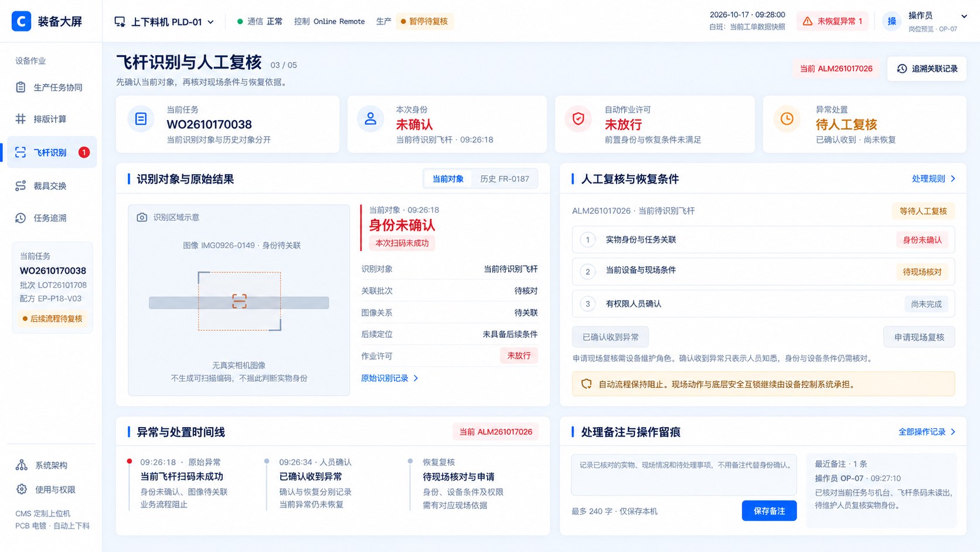The image size is (980, 552).
Task: Click the warning triangle icon in 未恢复异常
Action: coord(808,21)
